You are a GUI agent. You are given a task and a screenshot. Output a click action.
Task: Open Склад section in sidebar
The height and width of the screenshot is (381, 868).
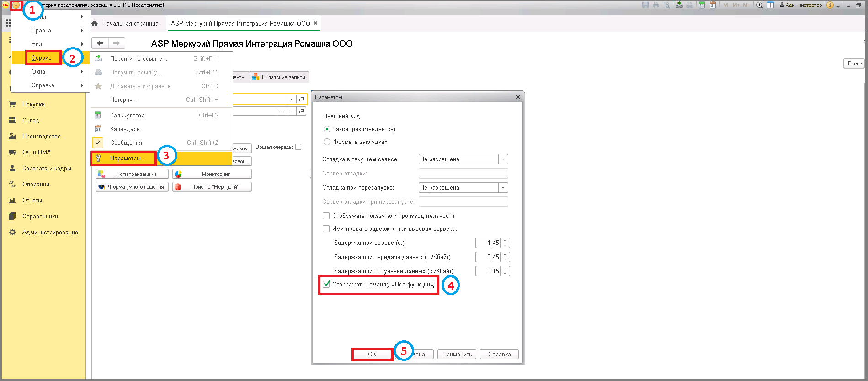[31, 120]
